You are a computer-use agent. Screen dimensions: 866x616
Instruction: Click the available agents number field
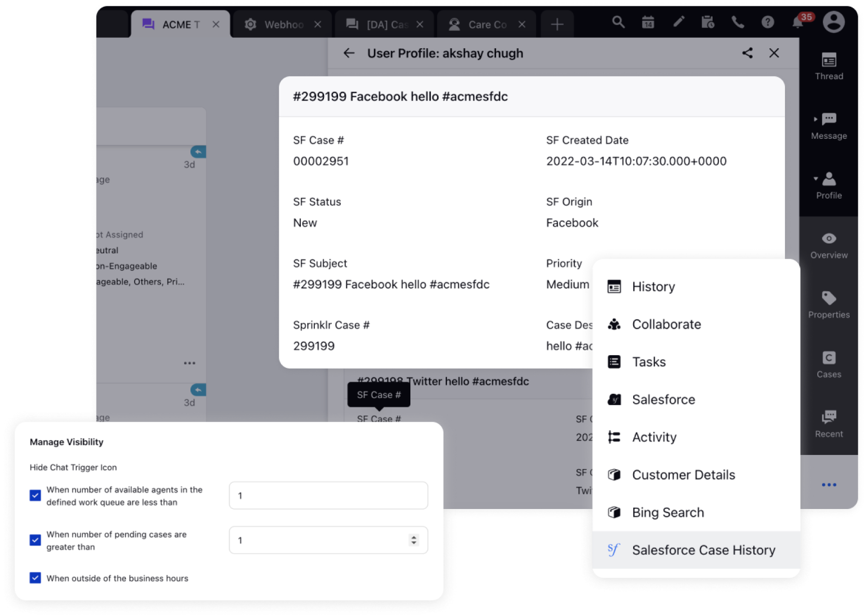[328, 495]
